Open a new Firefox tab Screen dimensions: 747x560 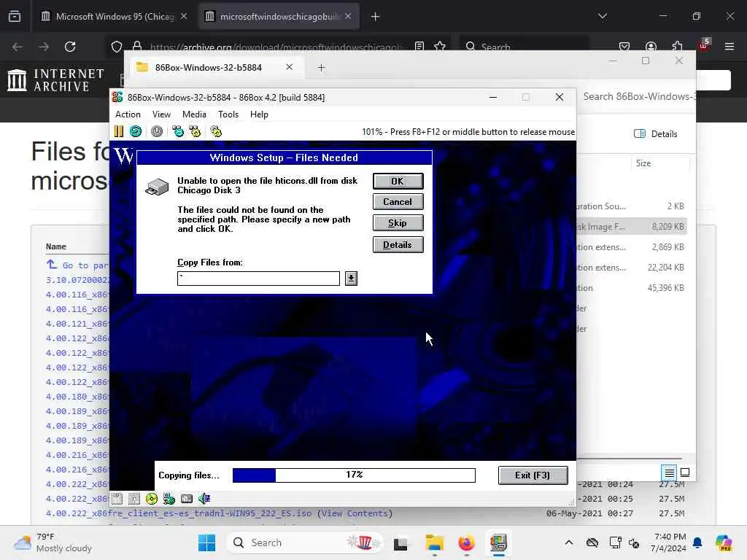376,17
